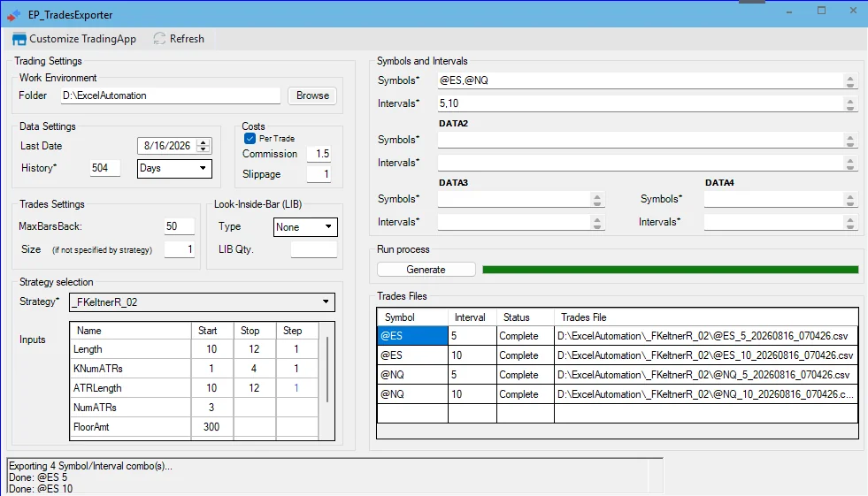Click the scroll arrows of DATA2 Intervals field

[850, 163]
